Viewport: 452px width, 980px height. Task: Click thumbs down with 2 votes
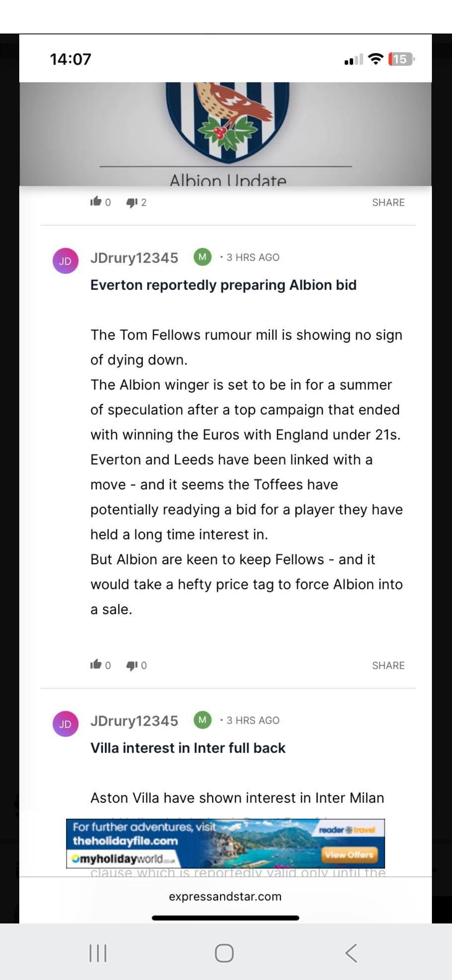(132, 202)
